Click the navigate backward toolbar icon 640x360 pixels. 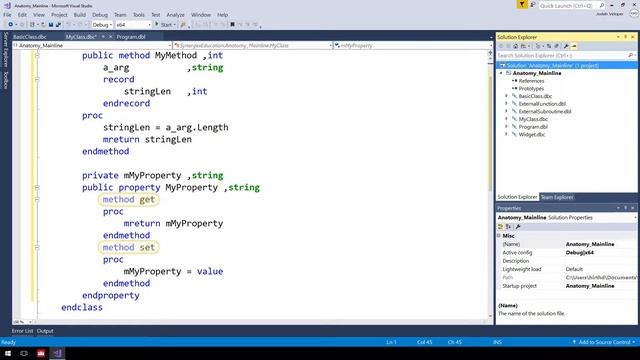pos(11,25)
